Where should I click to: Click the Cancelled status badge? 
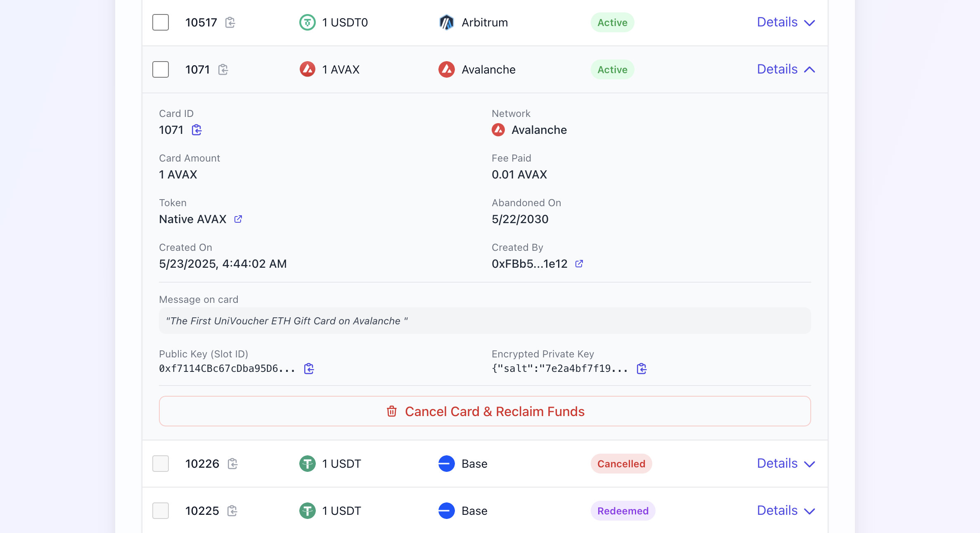pos(621,464)
